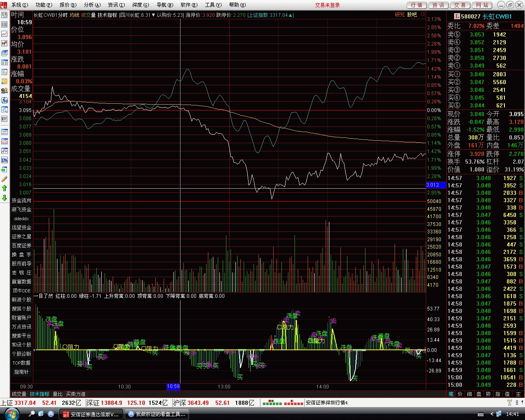
Task: Switch to the 买卖力道 tab
Action: click(76, 394)
